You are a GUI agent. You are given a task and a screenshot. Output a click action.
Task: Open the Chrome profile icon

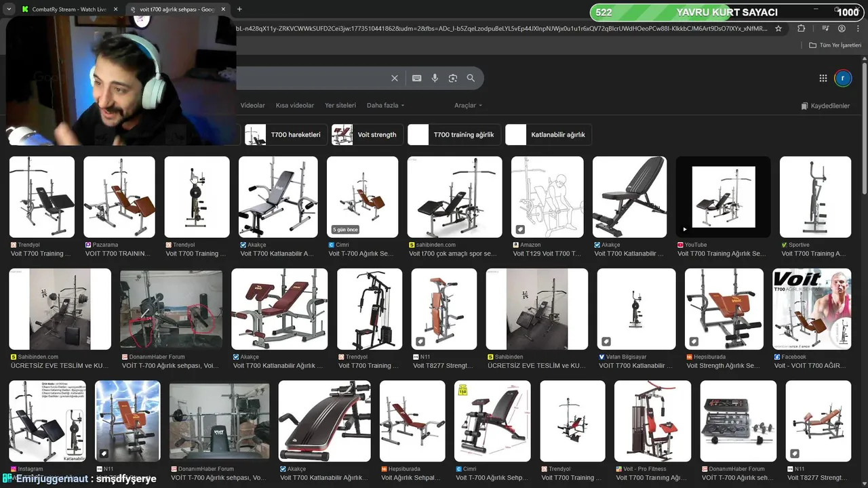842,28
